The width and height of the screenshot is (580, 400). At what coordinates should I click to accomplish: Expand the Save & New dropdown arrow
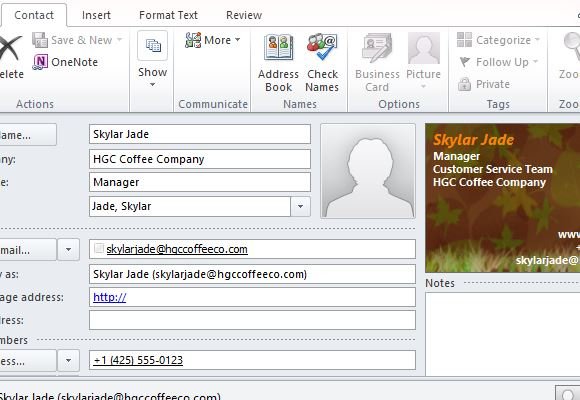tap(119, 40)
